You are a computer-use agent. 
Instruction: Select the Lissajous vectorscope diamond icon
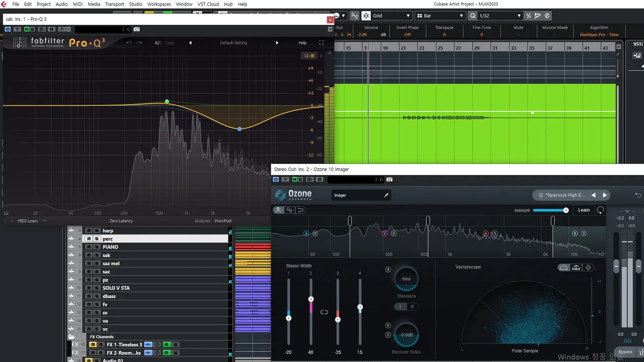pos(588,268)
